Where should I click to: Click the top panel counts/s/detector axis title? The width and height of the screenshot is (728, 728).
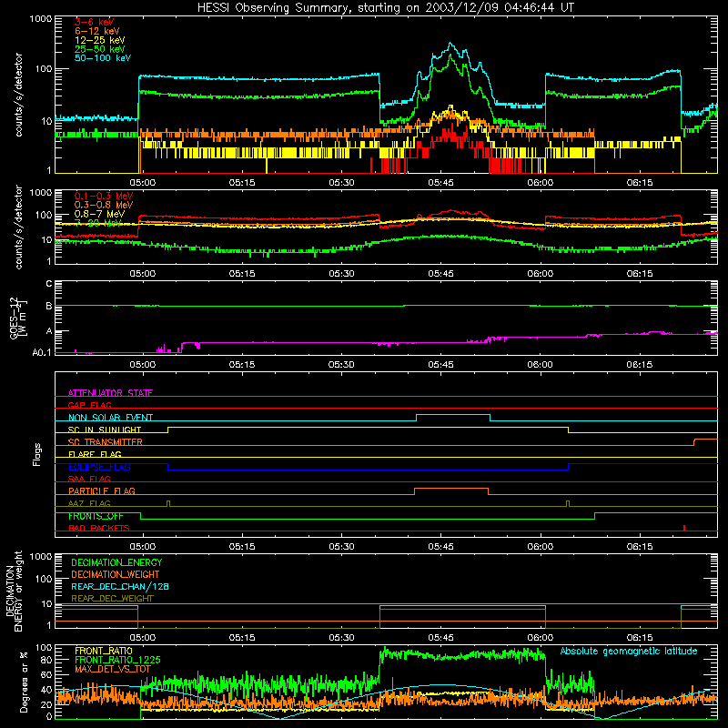(x=18, y=95)
